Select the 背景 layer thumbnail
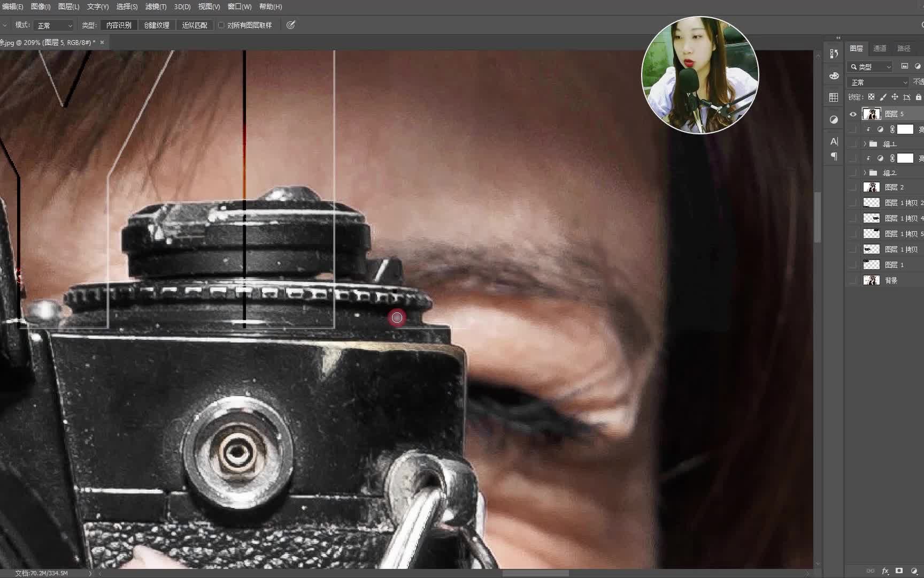Viewport: 924px width, 578px height. coord(872,280)
